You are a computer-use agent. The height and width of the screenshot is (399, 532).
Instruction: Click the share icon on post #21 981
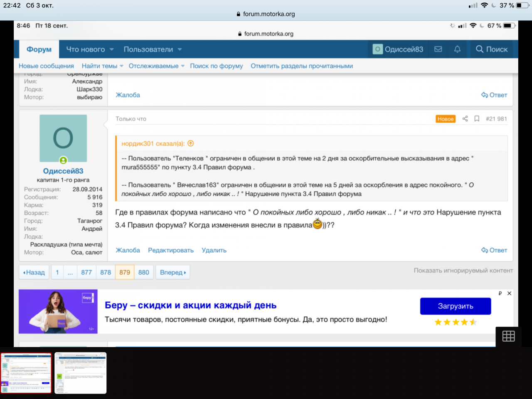pos(465,119)
